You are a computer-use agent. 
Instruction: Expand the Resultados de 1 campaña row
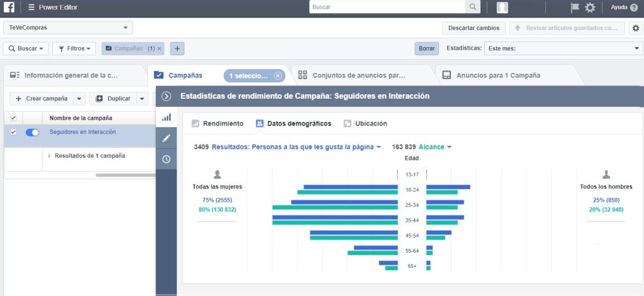point(50,156)
